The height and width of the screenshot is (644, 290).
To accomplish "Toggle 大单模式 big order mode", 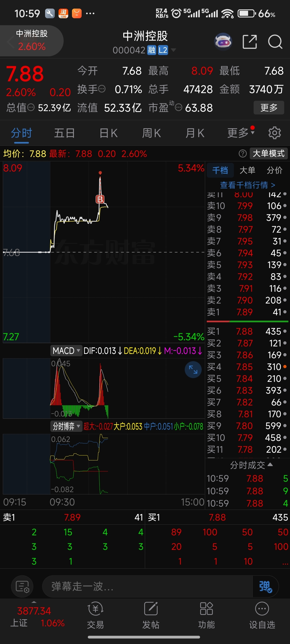I will pyautogui.click(x=269, y=153).
